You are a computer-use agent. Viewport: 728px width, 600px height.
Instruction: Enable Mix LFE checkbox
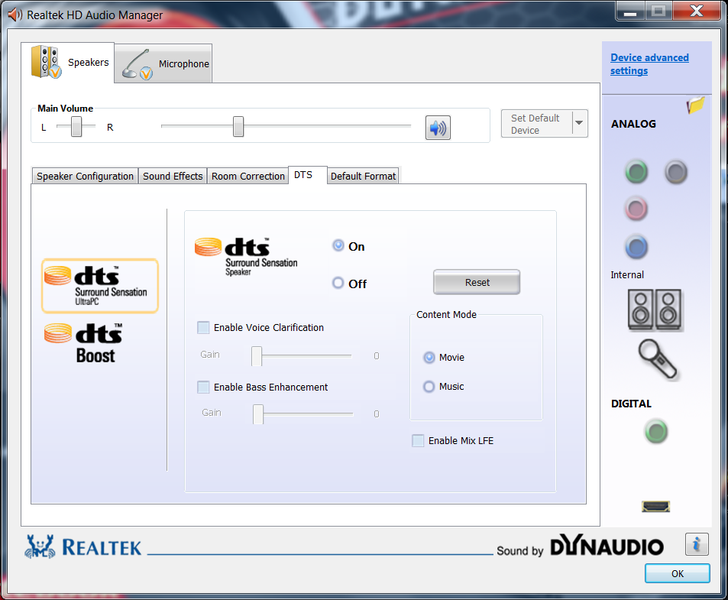pos(418,440)
